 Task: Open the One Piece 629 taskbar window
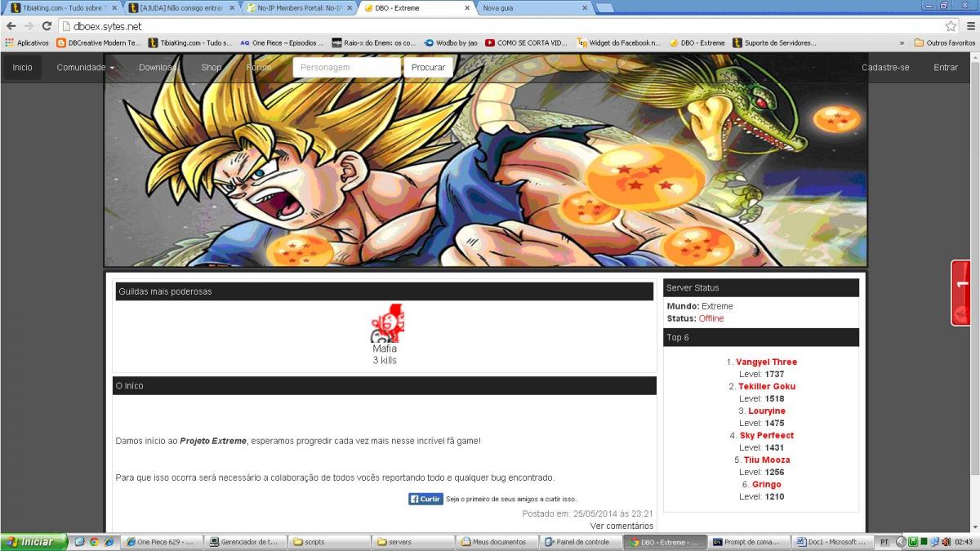coord(160,542)
